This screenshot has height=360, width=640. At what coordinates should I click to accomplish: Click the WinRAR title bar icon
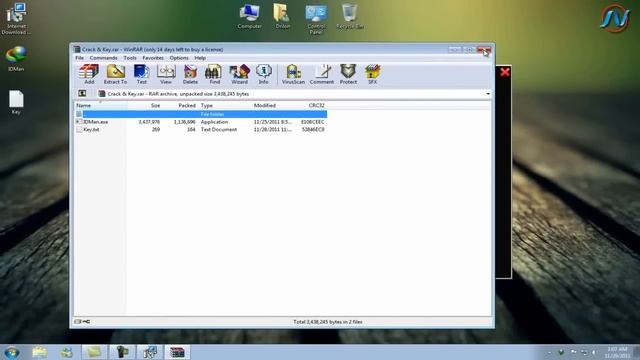pyautogui.click(x=77, y=49)
